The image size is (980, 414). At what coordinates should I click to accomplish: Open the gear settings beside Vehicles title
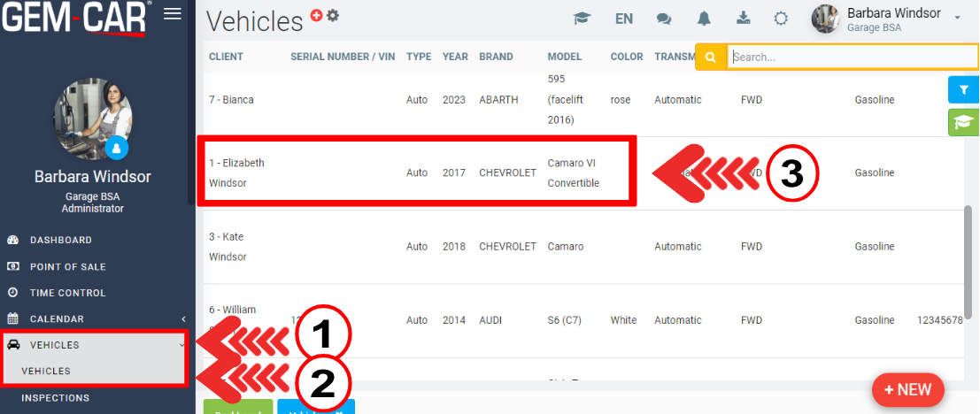(x=333, y=16)
